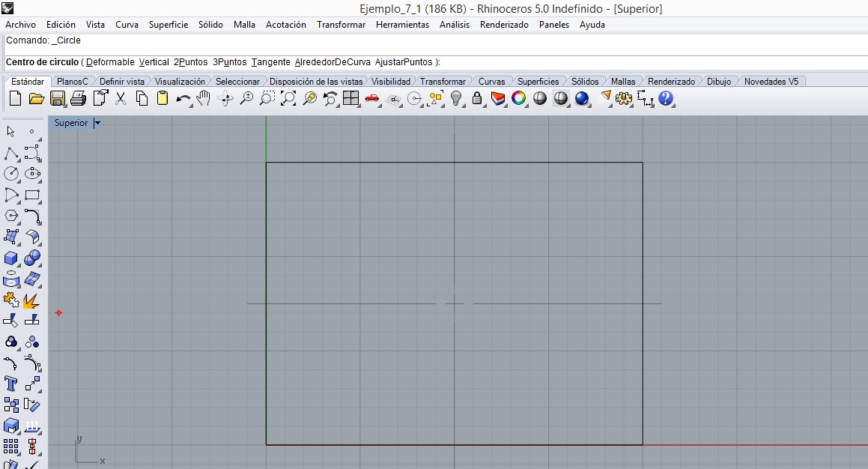Open object snap circle icon

(414, 99)
